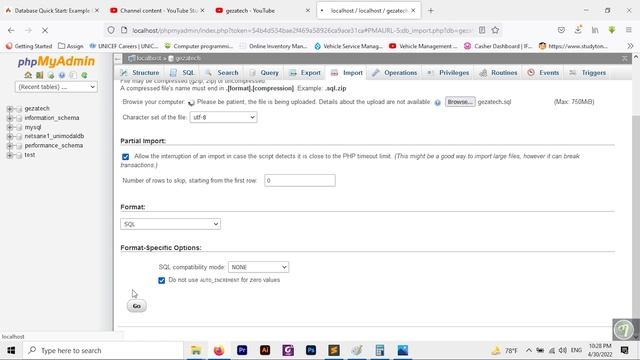Open Character set of the file dropdown
The width and height of the screenshot is (640, 360).
click(223, 118)
